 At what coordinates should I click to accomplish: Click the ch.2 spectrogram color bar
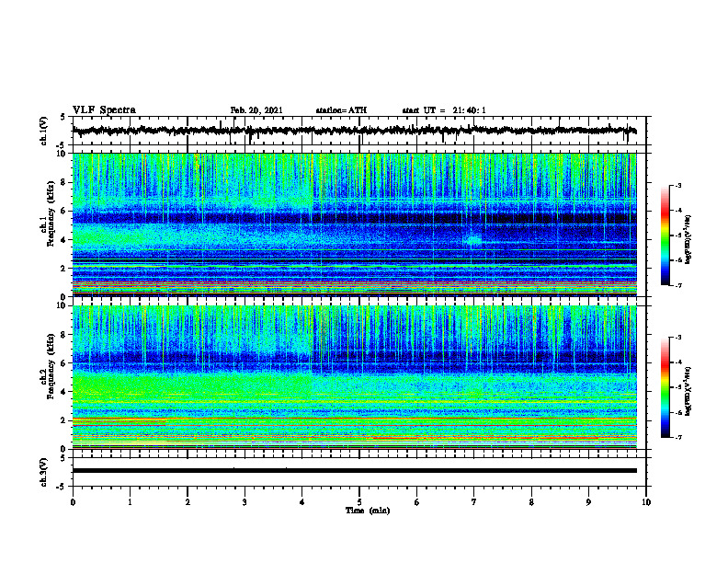point(665,387)
